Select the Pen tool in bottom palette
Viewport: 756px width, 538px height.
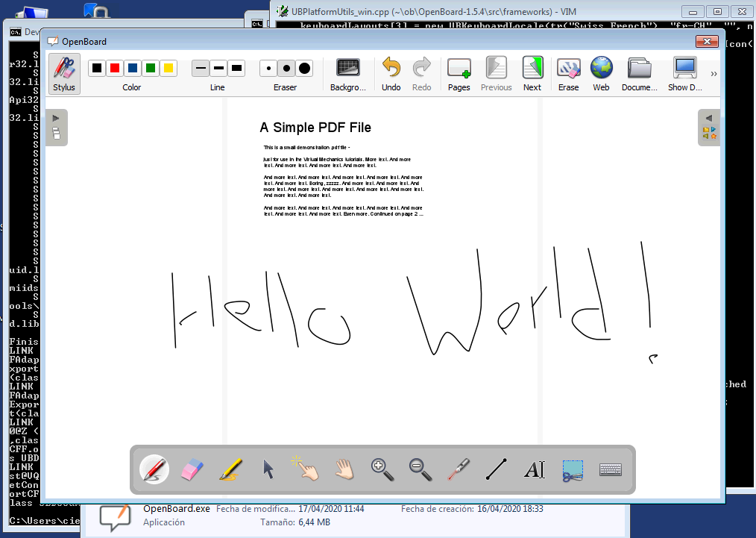point(154,469)
